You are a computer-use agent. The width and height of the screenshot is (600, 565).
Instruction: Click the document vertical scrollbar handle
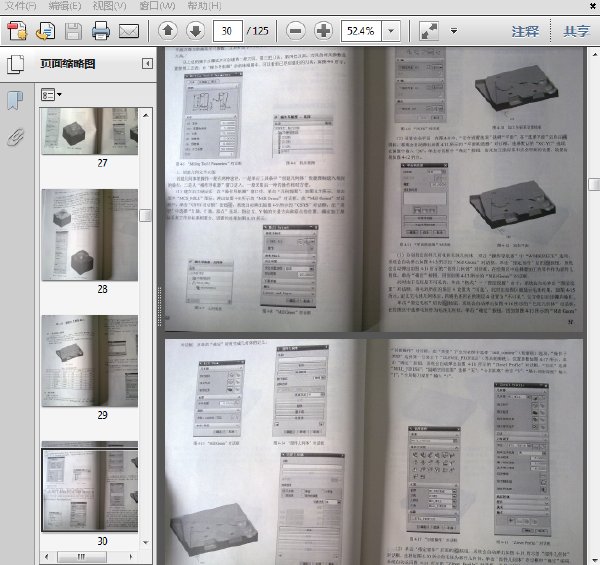click(x=594, y=184)
